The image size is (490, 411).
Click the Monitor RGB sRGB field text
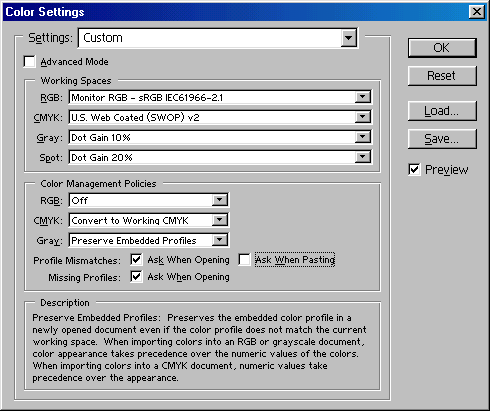coord(147,98)
